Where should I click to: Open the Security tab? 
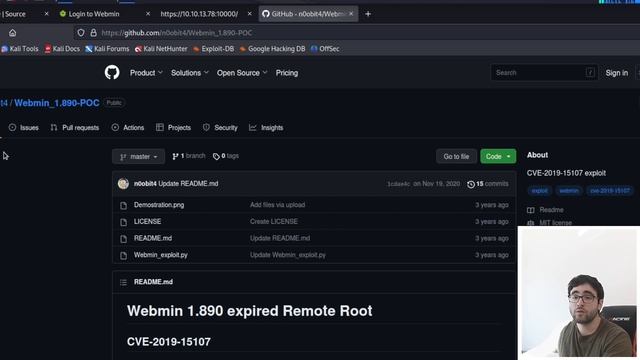tap(220, 128)
